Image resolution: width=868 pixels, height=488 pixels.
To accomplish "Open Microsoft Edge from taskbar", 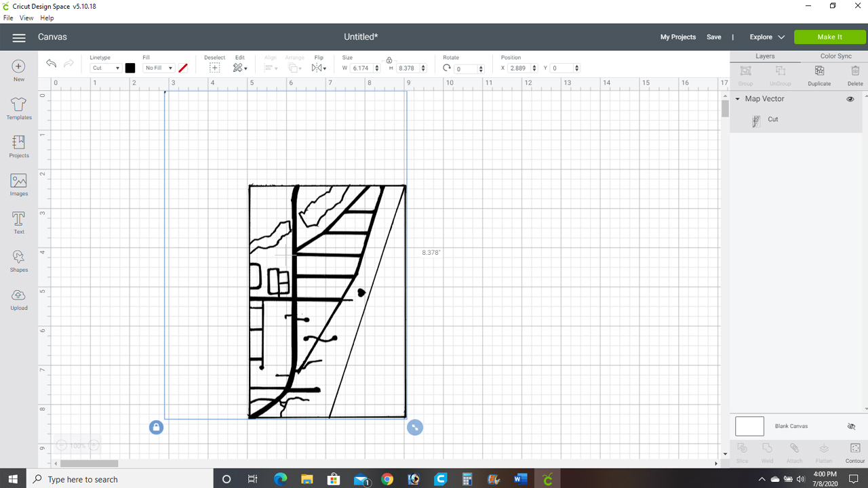I will [x=280, y=479].
